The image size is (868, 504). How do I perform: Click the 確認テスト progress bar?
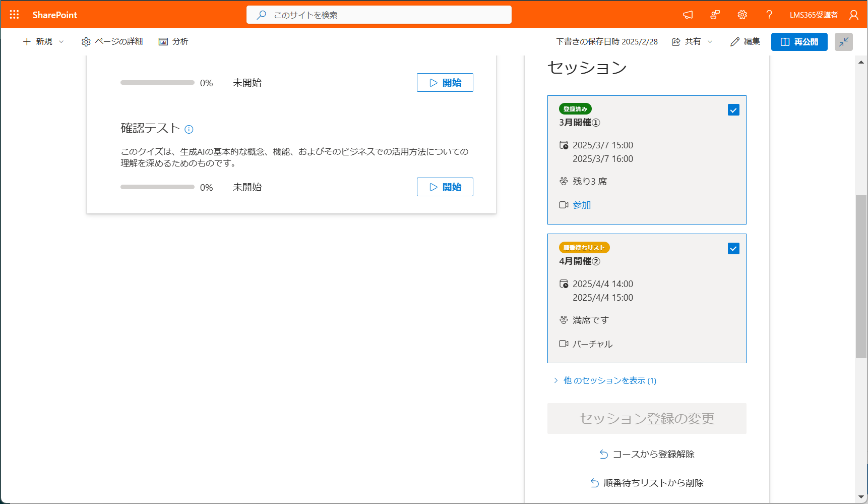click(157, 187)
